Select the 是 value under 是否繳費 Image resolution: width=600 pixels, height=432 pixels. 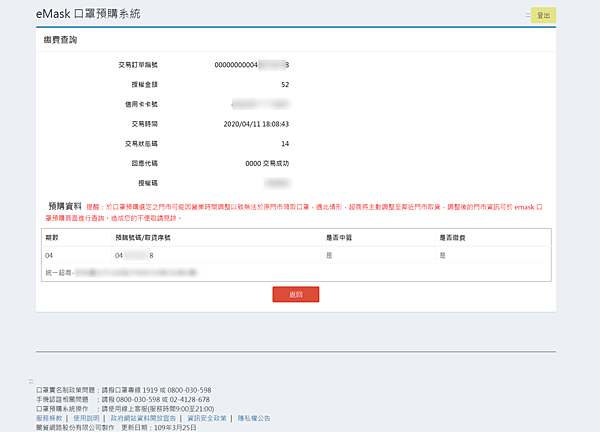point(443,255)
